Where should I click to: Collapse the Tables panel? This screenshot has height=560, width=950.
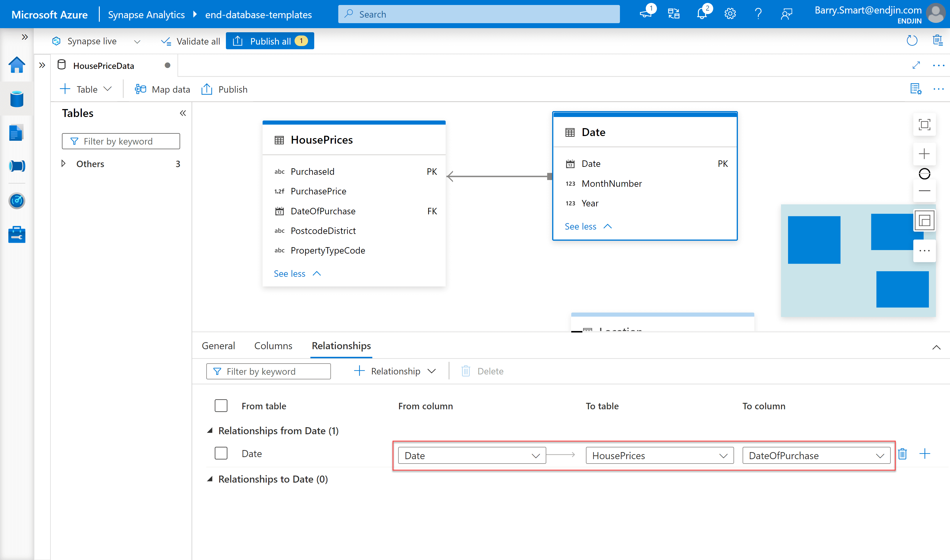pyautogui.click(x=183, y=113)
